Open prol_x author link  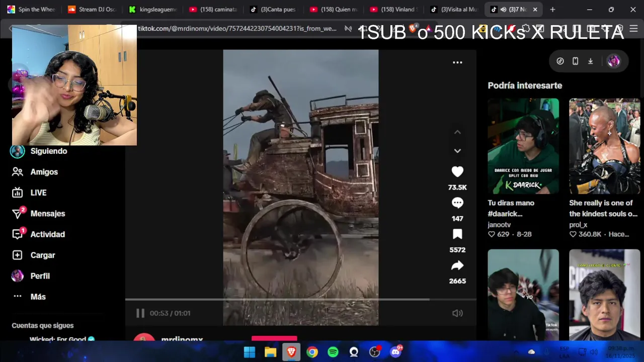coord(578,225)
